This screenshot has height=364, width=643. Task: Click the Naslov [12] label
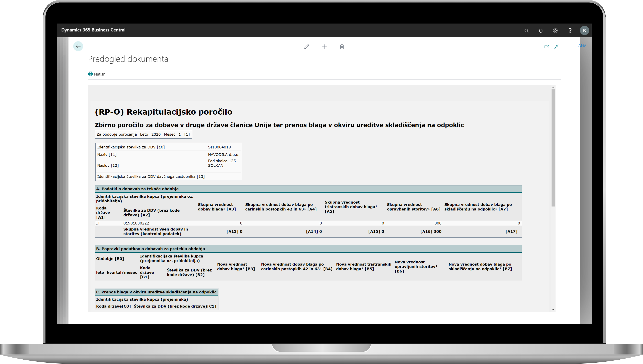(x=108, y=166)
